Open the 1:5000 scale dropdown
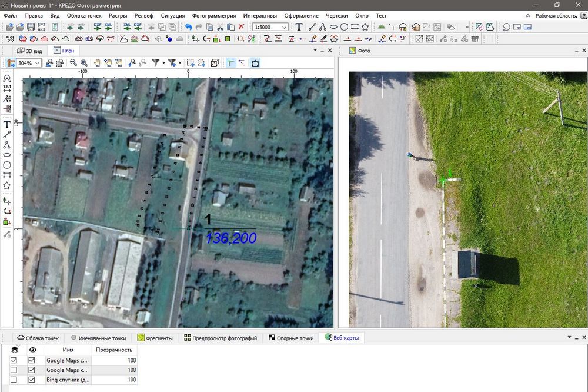This screenshot has height=392, width=588. tap(285, 27)
